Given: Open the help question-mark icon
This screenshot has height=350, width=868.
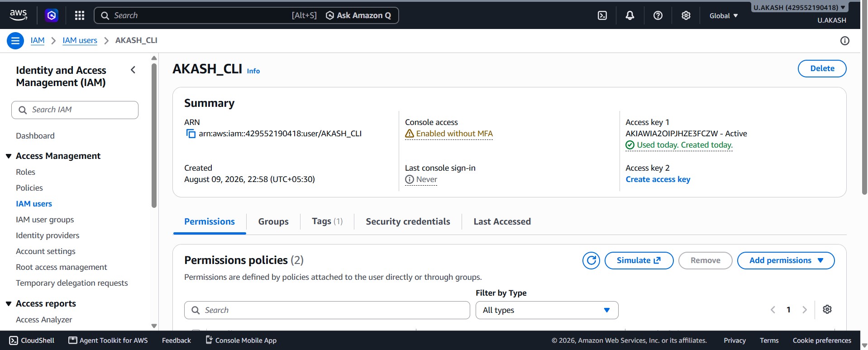Looking at the screenshot, I should coord(658,15).
